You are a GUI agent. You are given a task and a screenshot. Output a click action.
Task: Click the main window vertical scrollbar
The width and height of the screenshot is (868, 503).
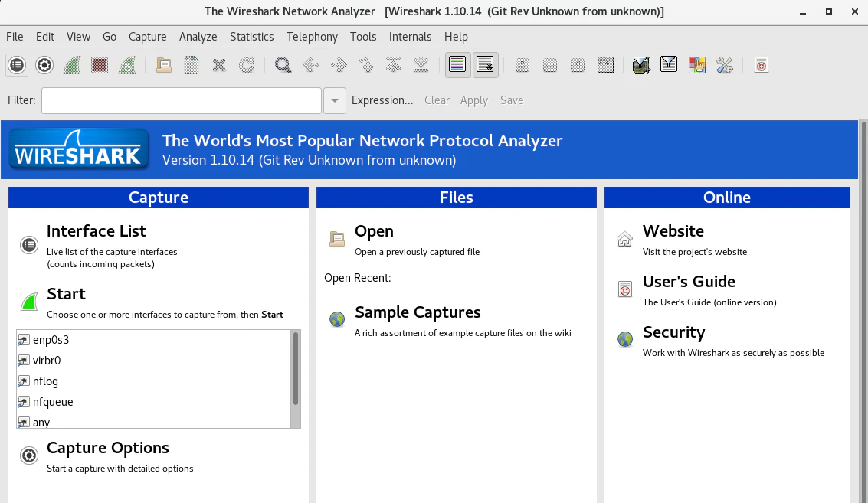(863, 312)
